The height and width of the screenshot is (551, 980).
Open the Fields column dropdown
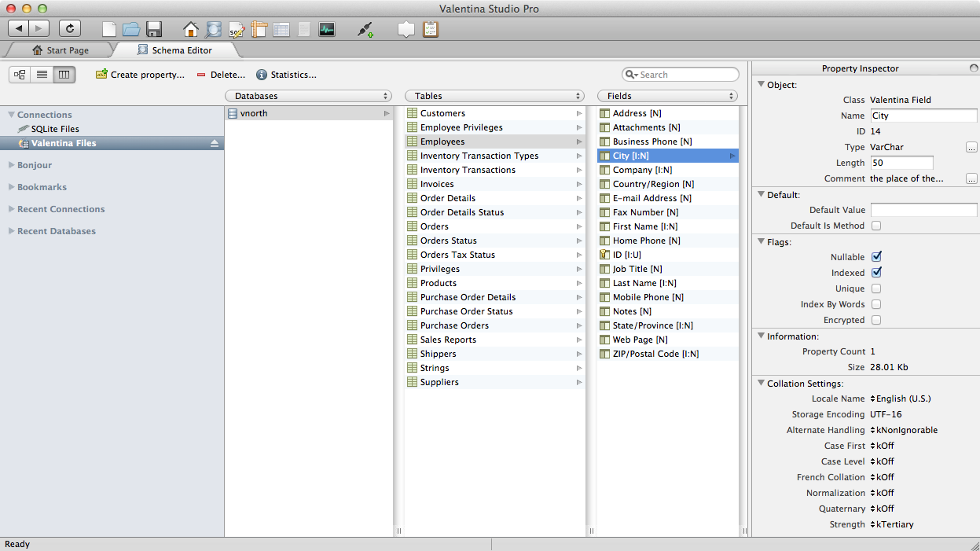[667, 96]
